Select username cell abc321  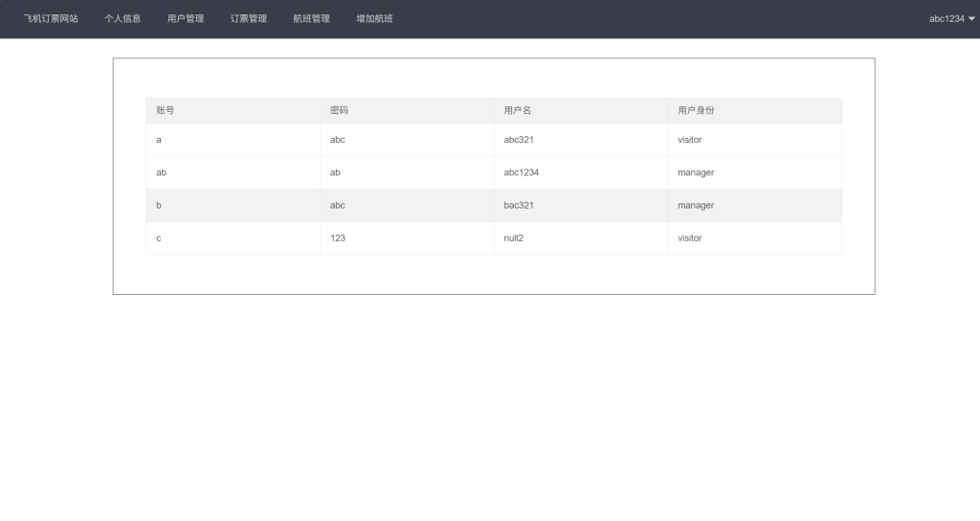(581, 140)
